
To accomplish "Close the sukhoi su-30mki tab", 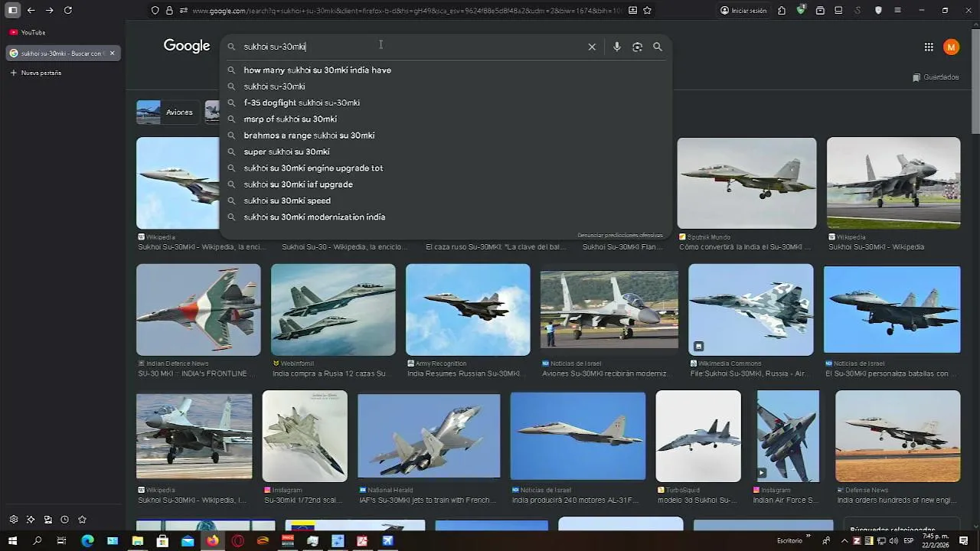I will (x=112, y=54).
